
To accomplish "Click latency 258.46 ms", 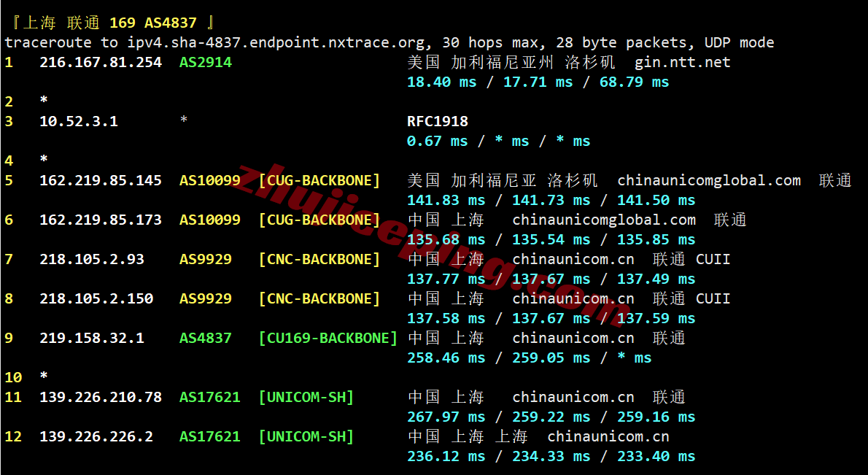I will [x=446, y=358].
